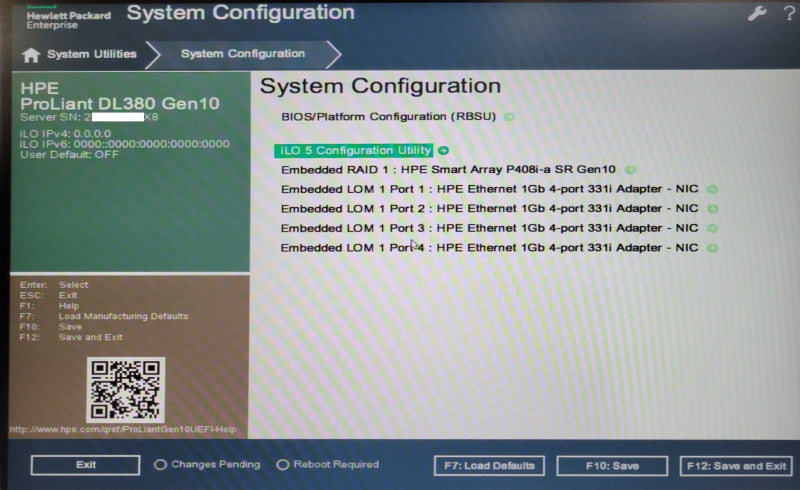
Task: Click arrow icon next to BIOS/Platform Configuration
Action: (509, 117)
